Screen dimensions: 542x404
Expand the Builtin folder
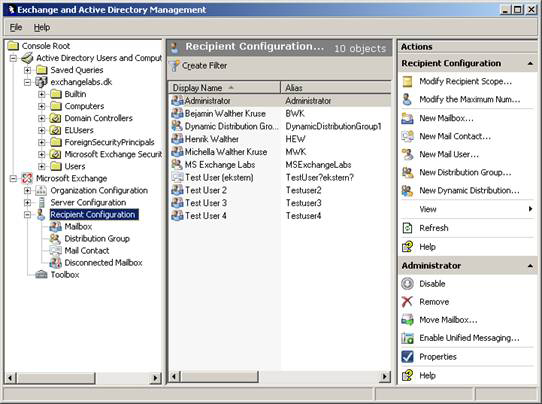[41, 94]
